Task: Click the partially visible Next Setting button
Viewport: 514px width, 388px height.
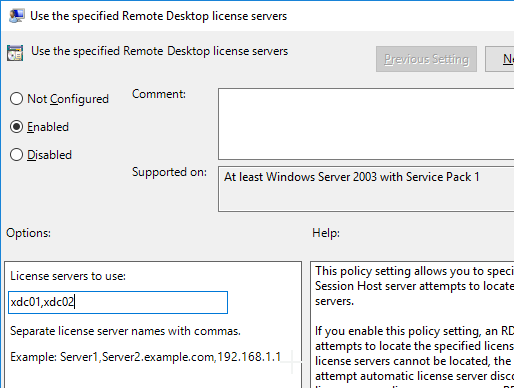Action: tap(500, 59)
